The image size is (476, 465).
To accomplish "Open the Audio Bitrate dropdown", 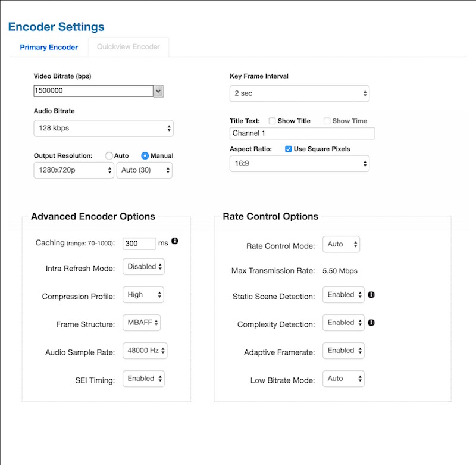I will point(103,128).
